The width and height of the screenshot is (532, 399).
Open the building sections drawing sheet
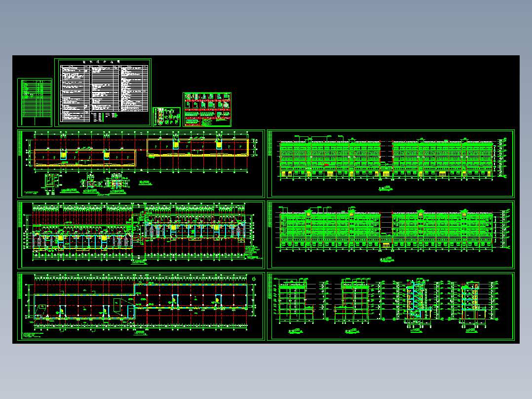click(x=391, y=306)
